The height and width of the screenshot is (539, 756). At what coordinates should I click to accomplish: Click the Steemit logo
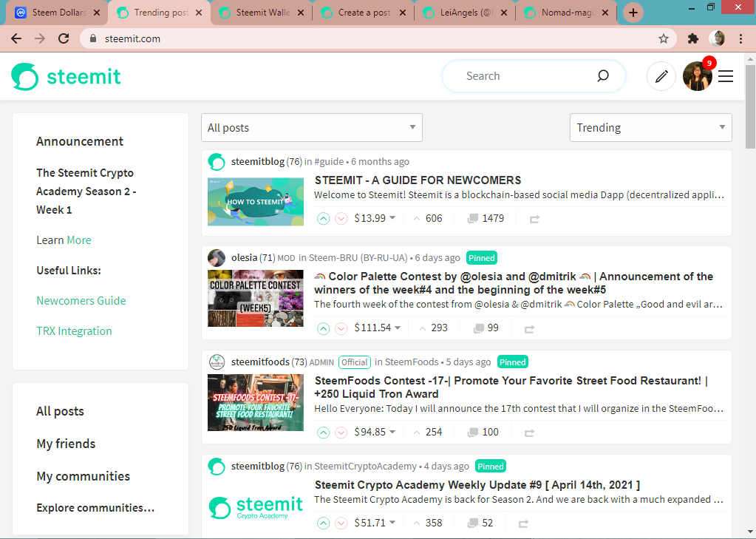pos(66,77)
